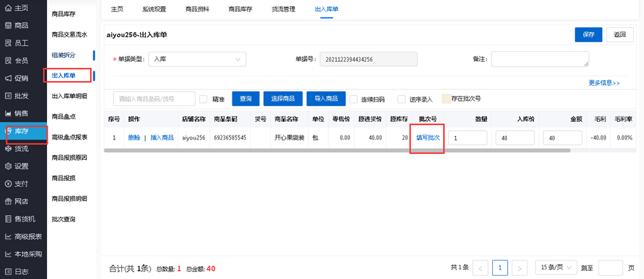Enable the 连续扫码 checkbox
This screenshot has width=644, height=279.
click(354, 99)
